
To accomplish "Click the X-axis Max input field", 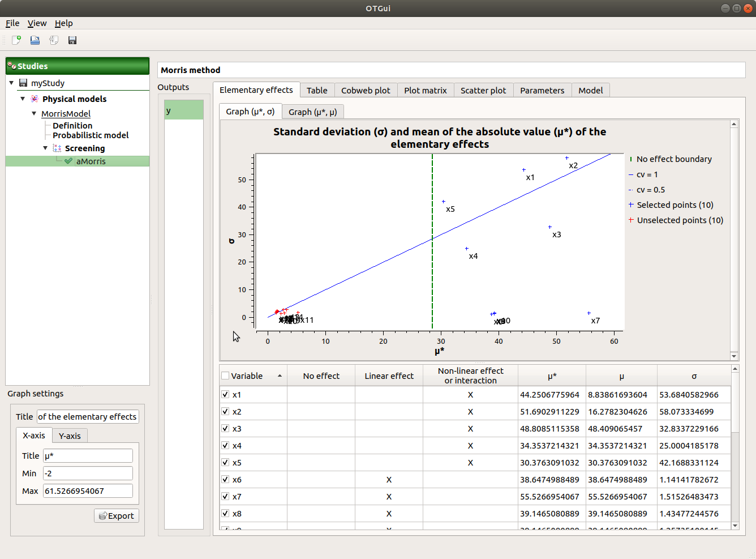I will coord(88,491).
